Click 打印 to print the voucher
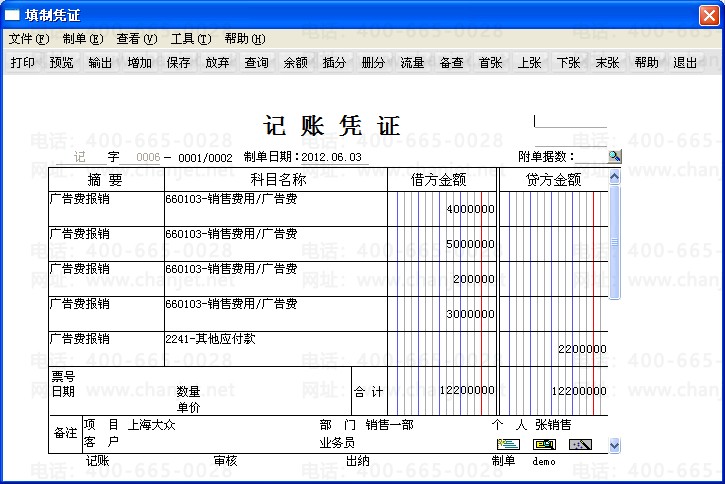 click(23, 62)
